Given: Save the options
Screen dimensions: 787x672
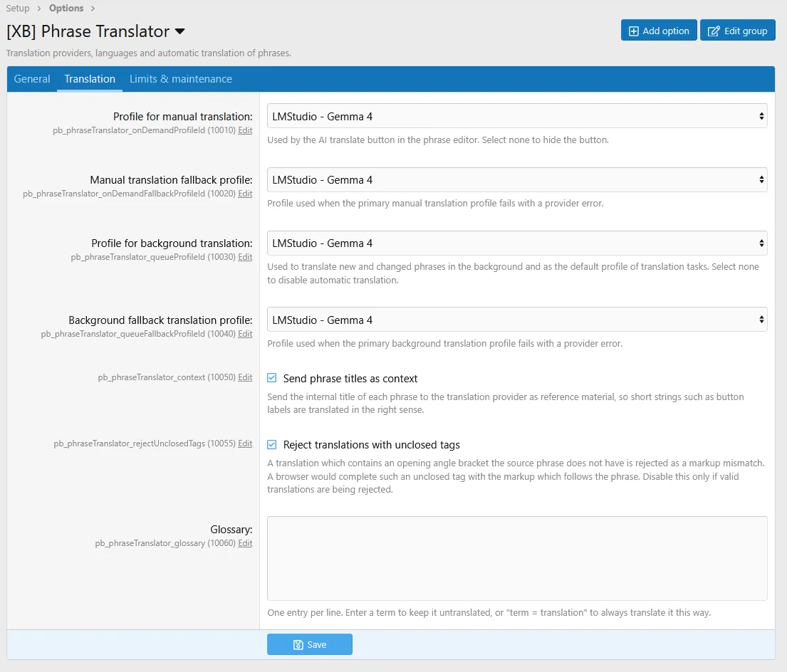Looking at the screenshot, I should 310,644.
